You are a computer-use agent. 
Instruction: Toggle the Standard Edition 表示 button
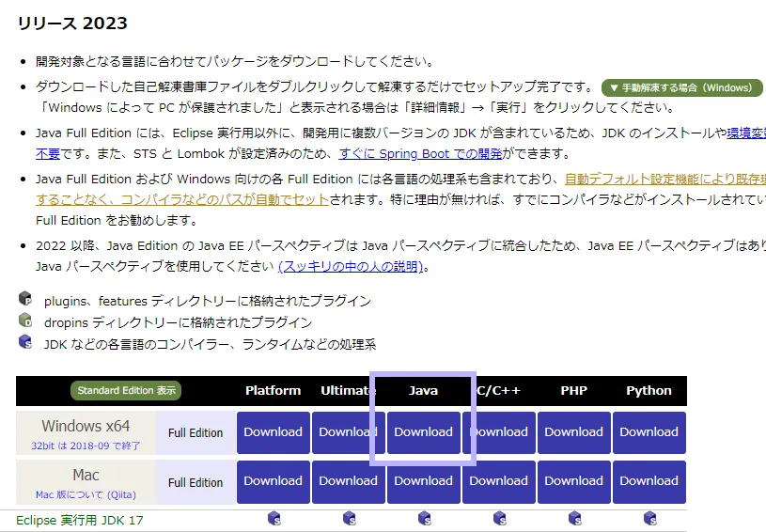click(x=126, y=390)
